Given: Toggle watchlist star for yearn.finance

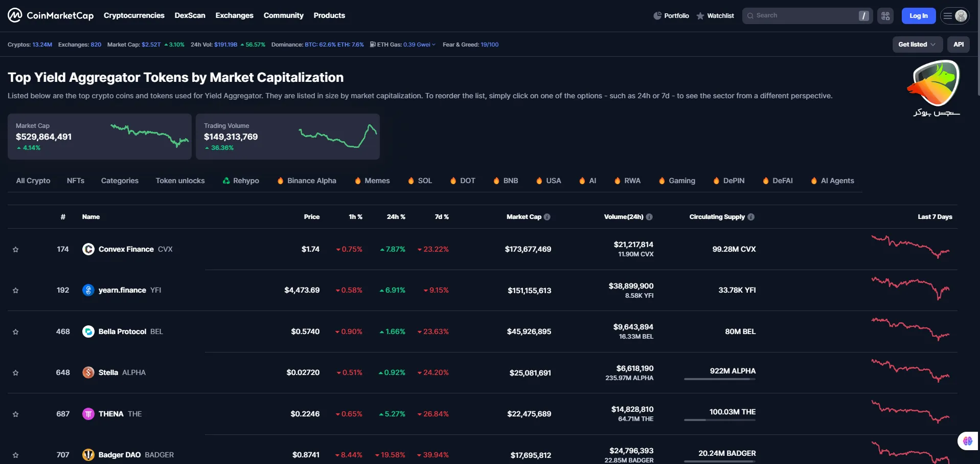Looking at the screenshot, I should 16,291.
